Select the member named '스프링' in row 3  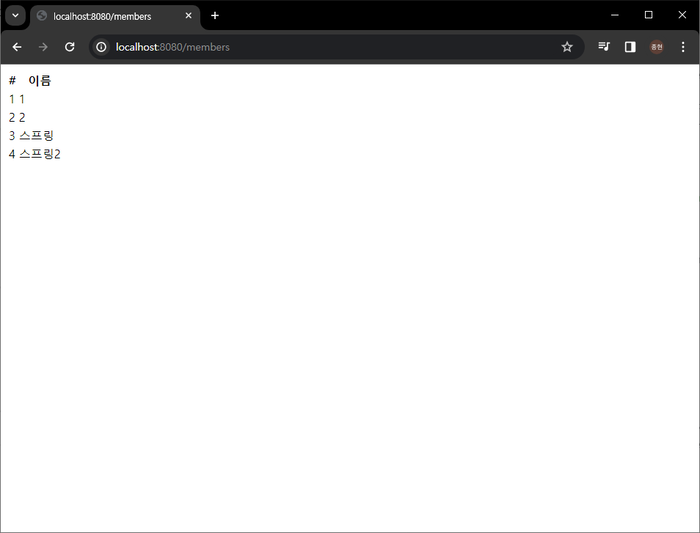point(36,136)
